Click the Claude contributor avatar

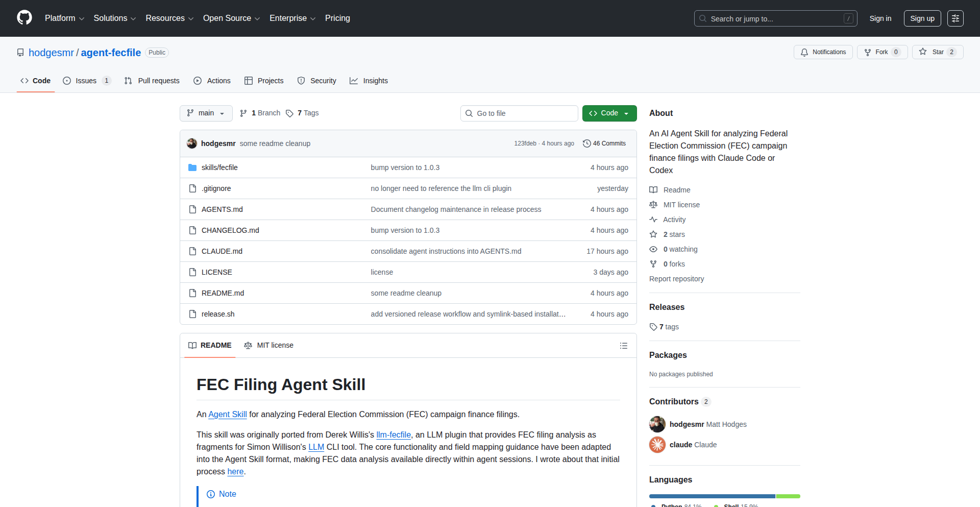tap(657, 445)
